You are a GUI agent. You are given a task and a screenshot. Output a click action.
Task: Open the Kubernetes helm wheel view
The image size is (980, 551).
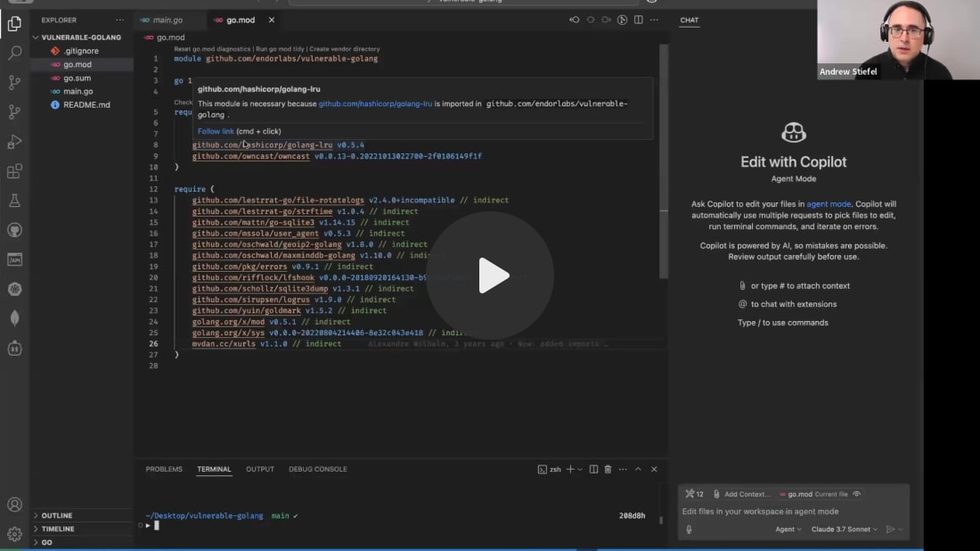(x=14, y=289)
